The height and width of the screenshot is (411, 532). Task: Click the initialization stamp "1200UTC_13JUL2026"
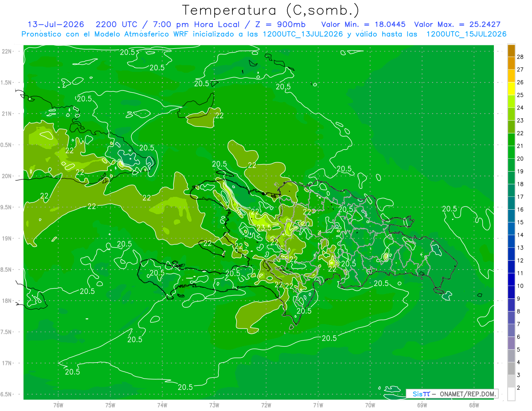click(x=303, y=34)
